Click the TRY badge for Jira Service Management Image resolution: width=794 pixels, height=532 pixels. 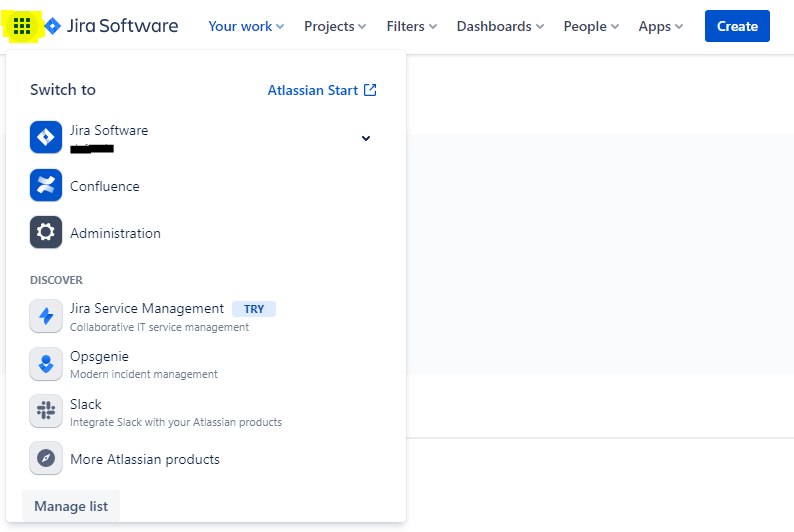(x=254, y=309)
